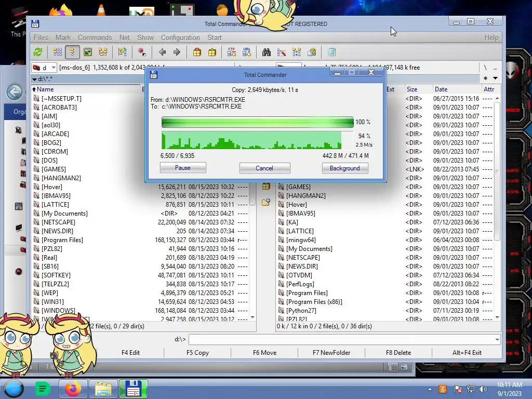Launch the multi-rename tool icon

(282, 52)
